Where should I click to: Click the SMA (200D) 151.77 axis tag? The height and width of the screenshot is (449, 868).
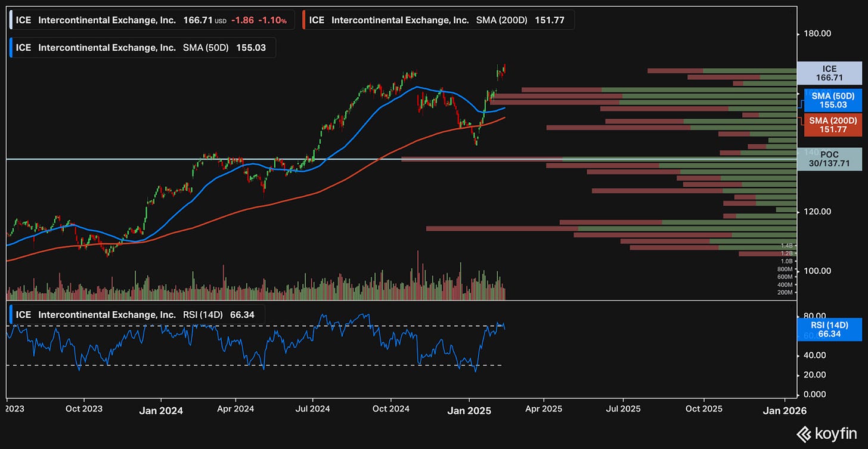pos(833,125)
